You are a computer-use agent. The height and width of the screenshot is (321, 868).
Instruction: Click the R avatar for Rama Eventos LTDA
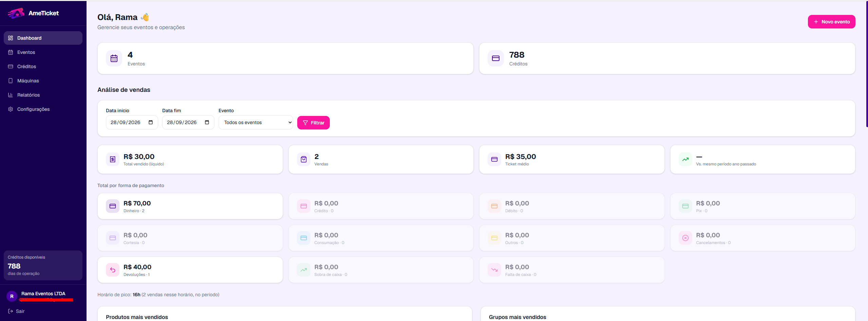tap(12, 296)
